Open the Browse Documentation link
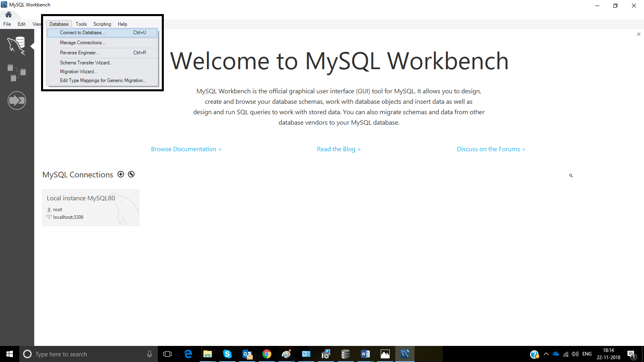Viewport: 644px width, 362px height. [x=186, y=149]
